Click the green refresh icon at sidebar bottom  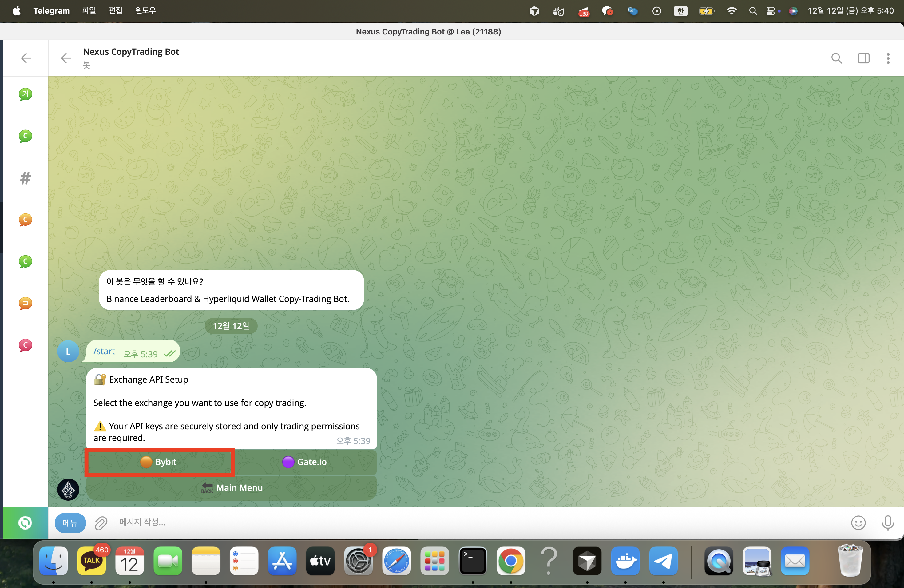point(25,523)
